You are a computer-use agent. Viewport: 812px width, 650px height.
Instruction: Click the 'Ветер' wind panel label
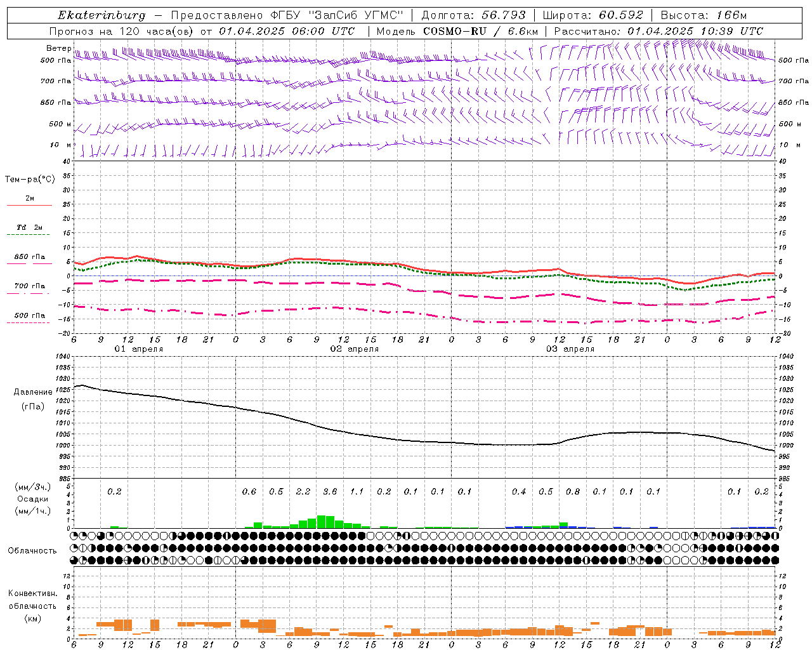tap(58, 48)
